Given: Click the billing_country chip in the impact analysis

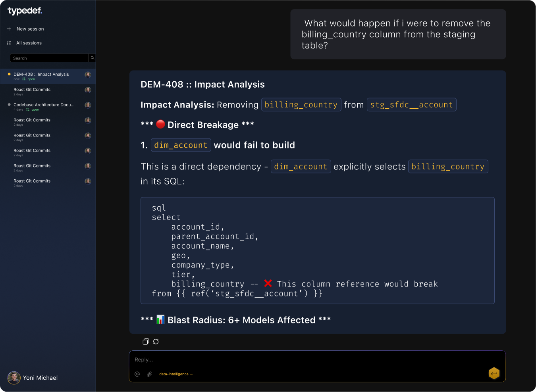Looking at the screenshot, I should pyautogui.click(x=301, y=104).
